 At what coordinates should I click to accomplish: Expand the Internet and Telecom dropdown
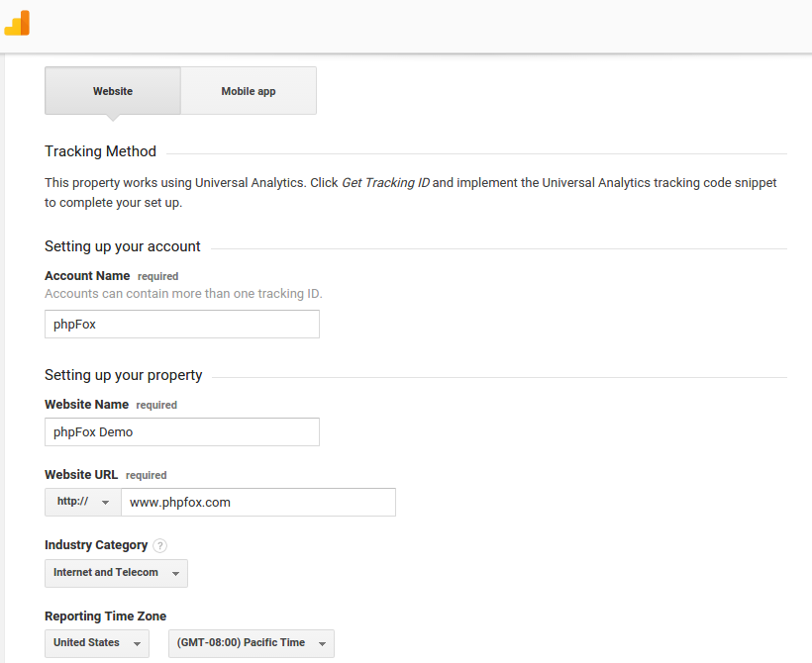point(117,573)
